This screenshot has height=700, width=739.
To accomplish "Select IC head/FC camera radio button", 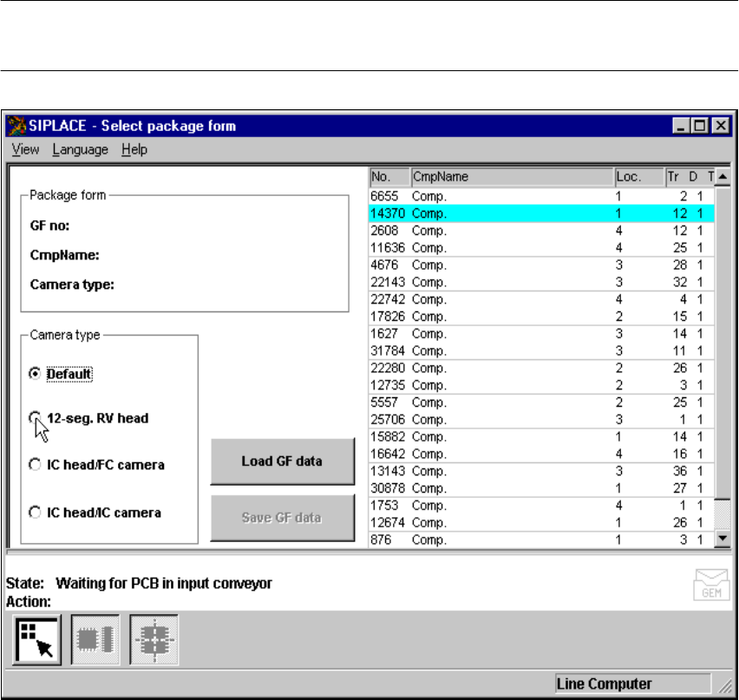I will click(x=35, y=466).
